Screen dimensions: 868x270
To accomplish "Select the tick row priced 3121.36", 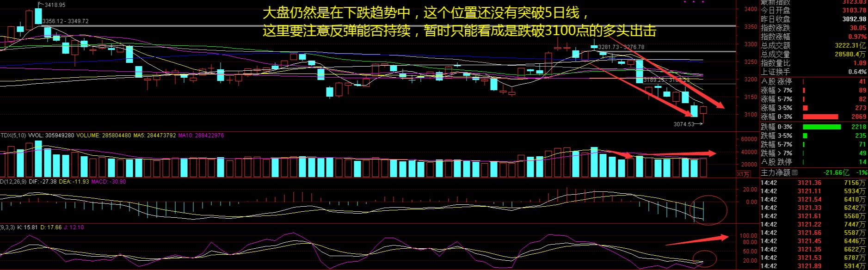I will pyautogui.click(x=814, y=183).
